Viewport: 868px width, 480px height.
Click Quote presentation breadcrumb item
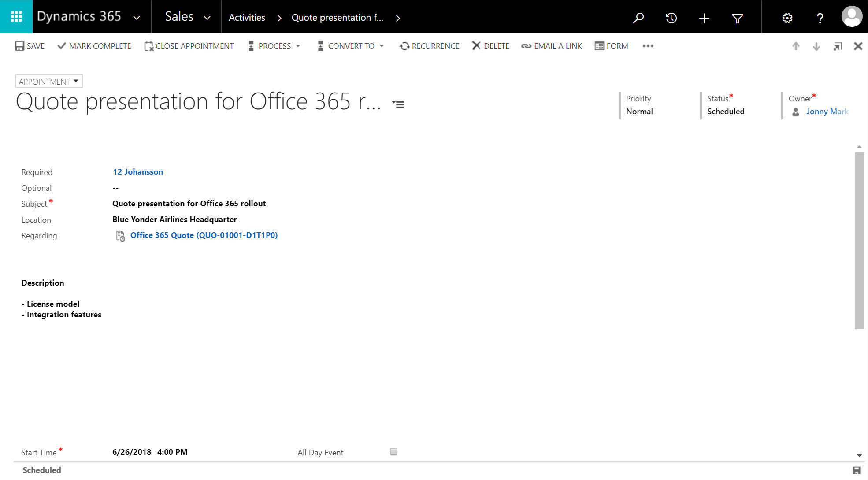(338, 18)
